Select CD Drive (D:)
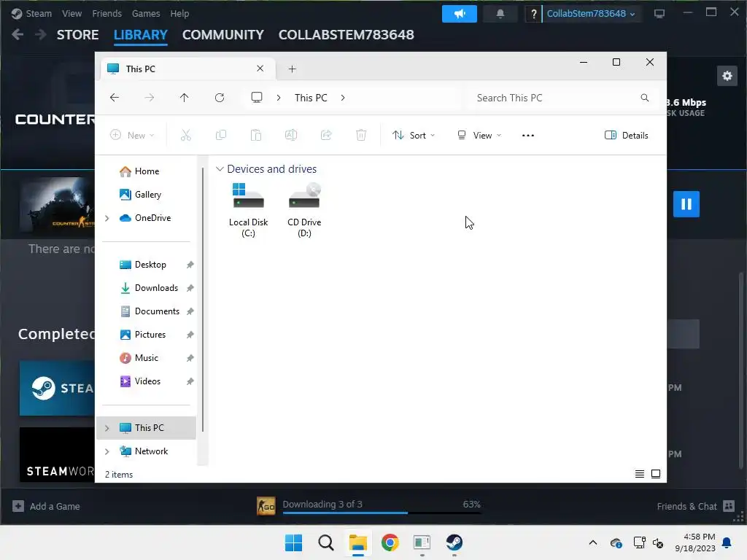The height and width of the screenshot is (560, 747). tap(304, 209)
